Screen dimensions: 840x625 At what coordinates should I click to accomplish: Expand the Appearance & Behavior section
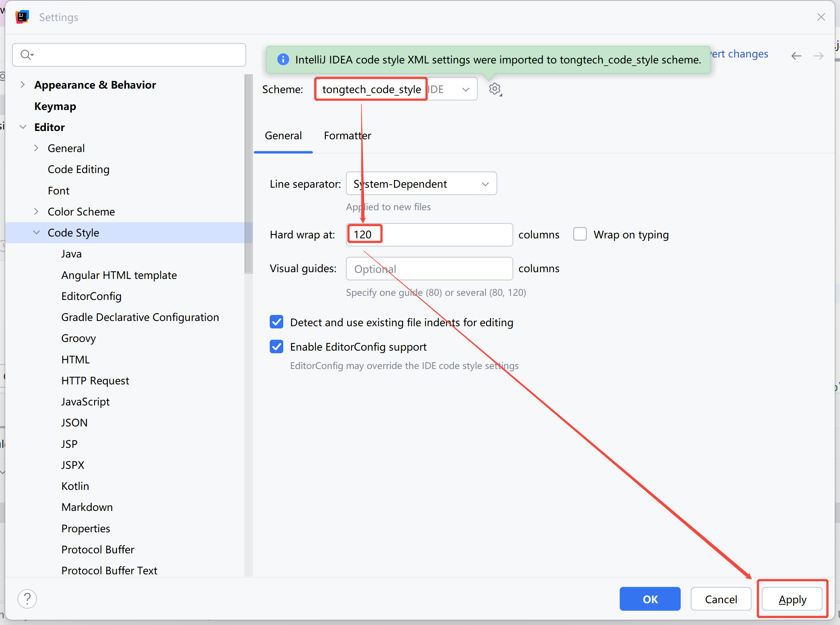tap(23, 85)
